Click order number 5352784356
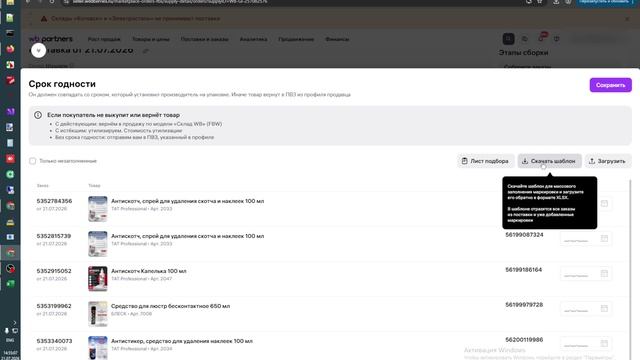Screen dimensions: 640x360 pyautogui.click(x=54, y=201)
